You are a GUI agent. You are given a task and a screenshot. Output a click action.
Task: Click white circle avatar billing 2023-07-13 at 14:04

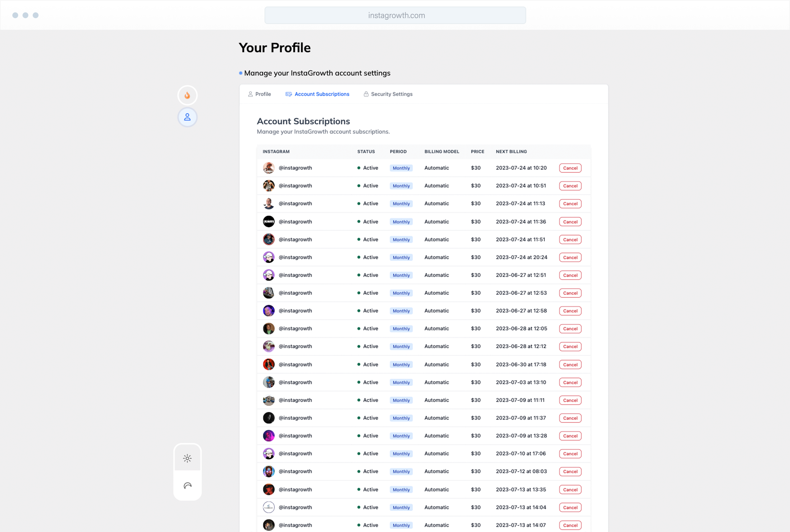coord(269,507)
